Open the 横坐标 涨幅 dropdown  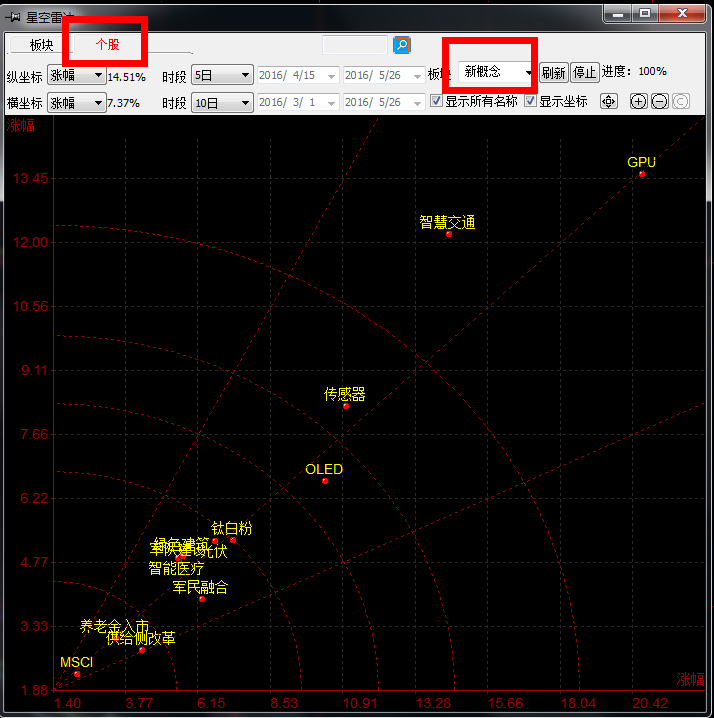[x=78, y=102]
